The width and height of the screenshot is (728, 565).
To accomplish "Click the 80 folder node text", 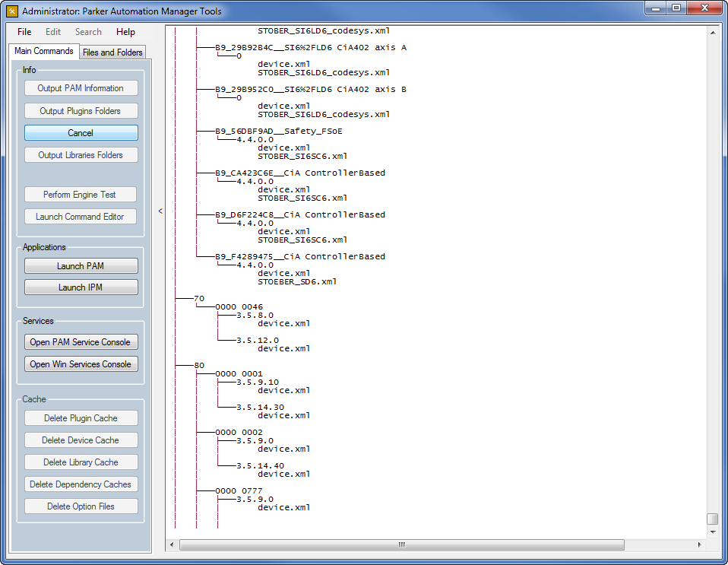I will 198,365.
